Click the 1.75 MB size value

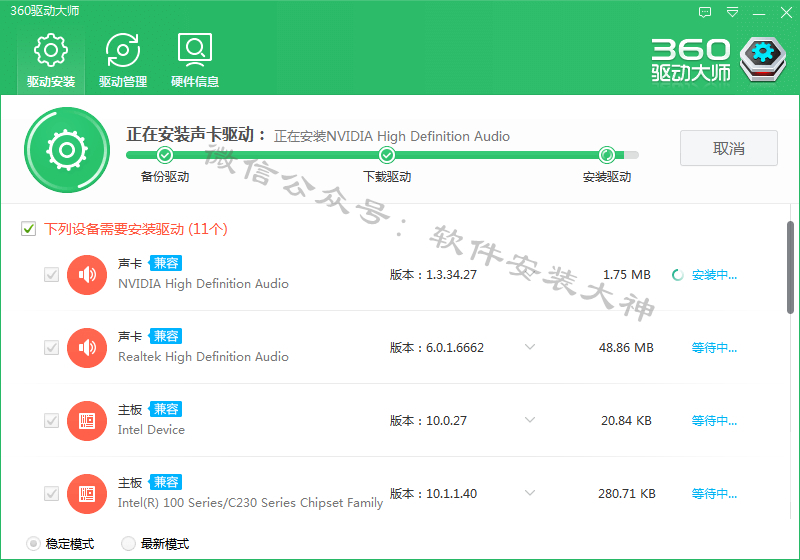pos(627,275)
